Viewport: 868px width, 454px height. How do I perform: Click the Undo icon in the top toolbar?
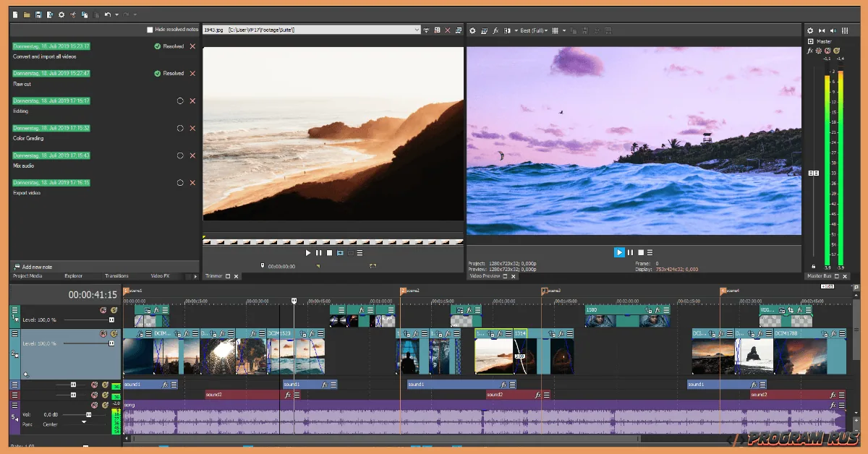pyautogui.click(x=108, y=14)
